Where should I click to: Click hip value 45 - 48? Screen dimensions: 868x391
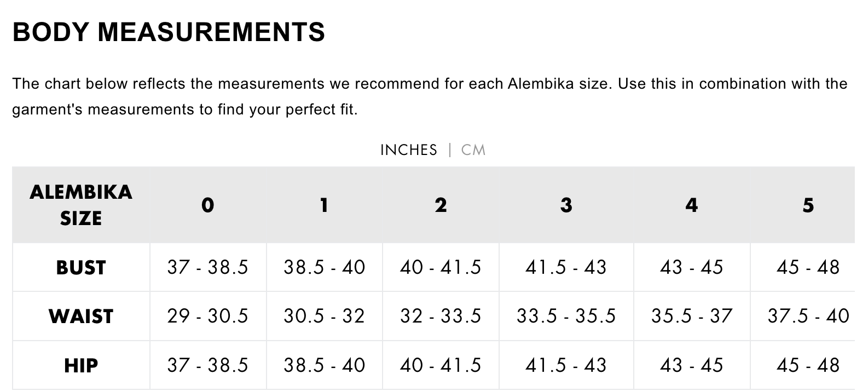point(808,365)
